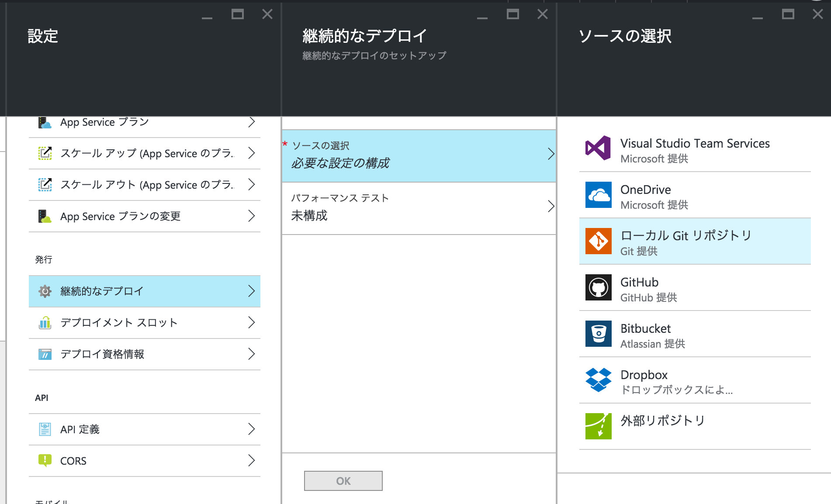Click the App Service プランの変更 icon
This screenshot has width=831, height=504.
point(45,216)
